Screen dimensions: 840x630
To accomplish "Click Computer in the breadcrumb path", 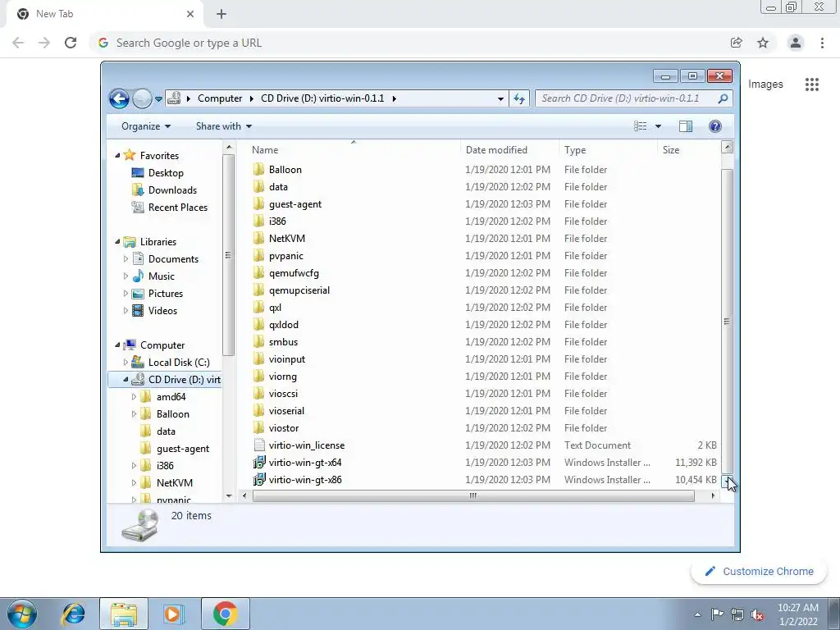I will pos(220,98).
